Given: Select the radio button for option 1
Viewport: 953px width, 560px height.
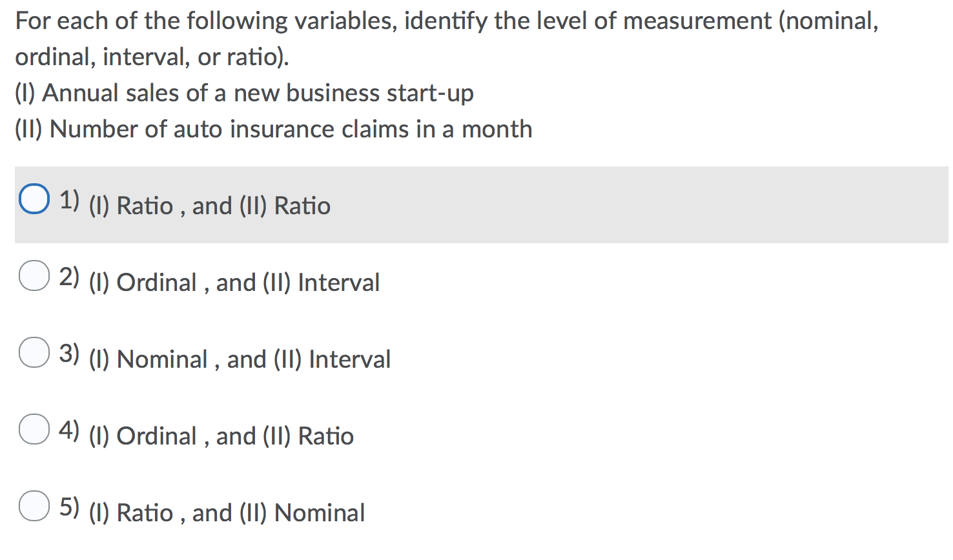Looking at the screenshot, I should point(34,199).
